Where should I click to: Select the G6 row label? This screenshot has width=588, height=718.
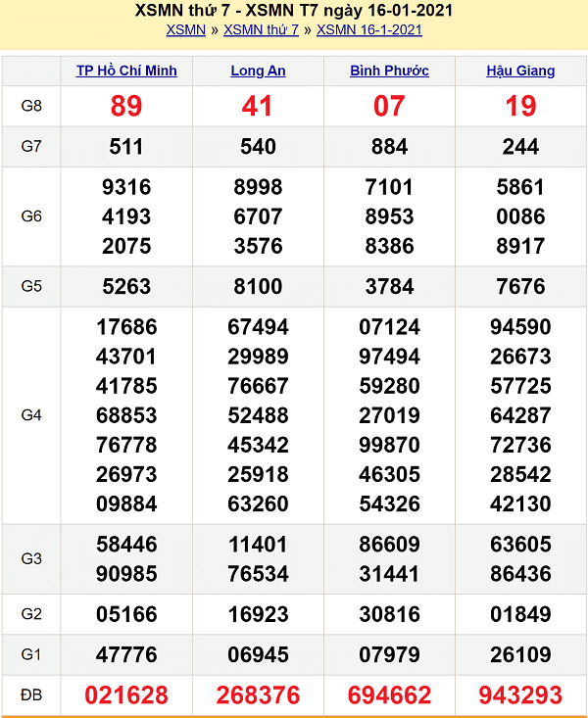31,216
